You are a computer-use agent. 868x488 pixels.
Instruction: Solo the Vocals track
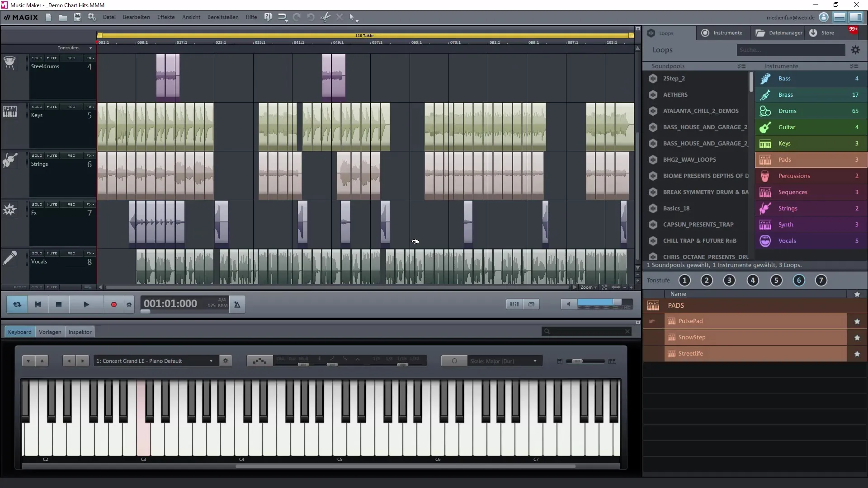37,253
